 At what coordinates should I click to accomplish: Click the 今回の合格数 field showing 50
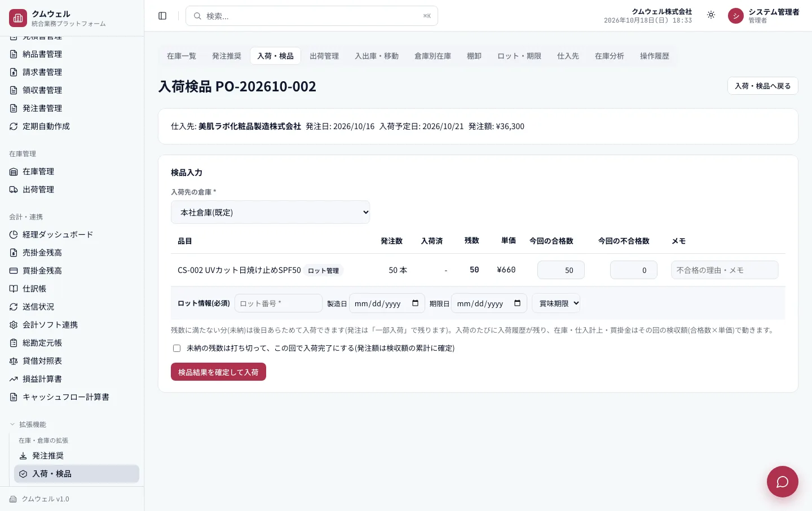coord(561,270)
